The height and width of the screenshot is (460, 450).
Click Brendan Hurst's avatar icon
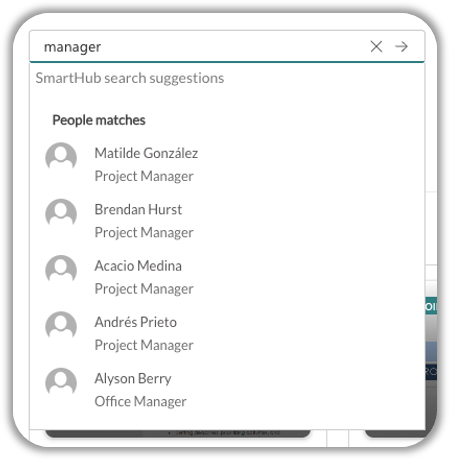61,213
